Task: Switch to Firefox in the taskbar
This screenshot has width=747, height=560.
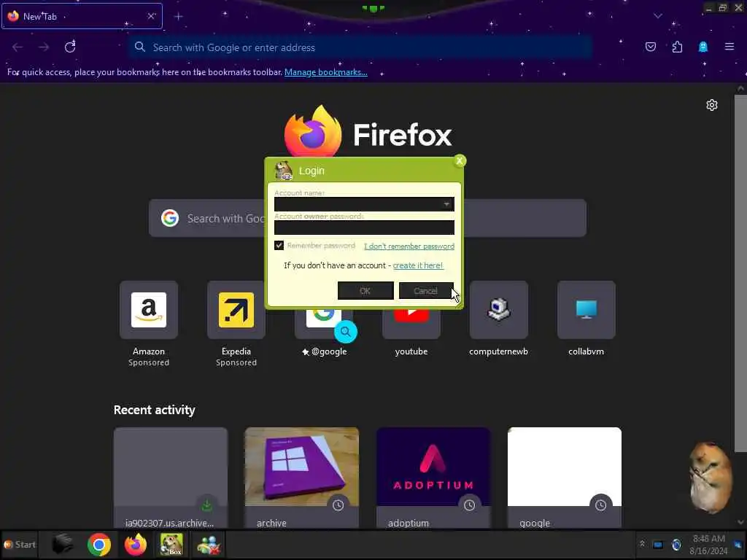Action: [x=135, y=544]
